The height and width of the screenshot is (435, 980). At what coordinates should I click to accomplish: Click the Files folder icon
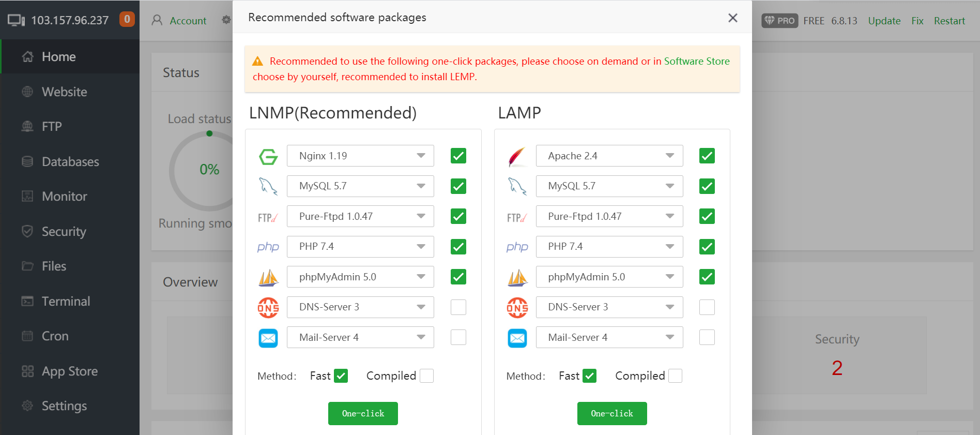click(x=28, y=266)
